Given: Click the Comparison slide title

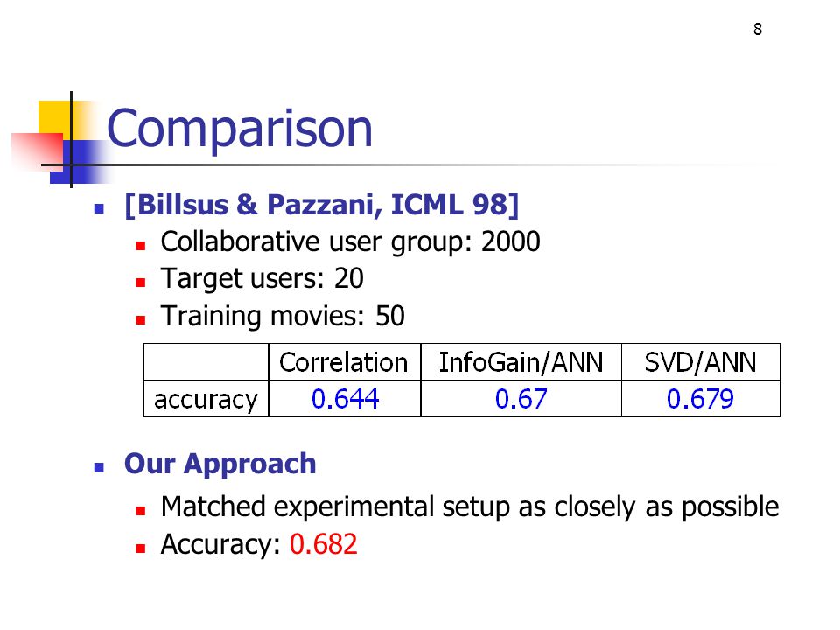Looking at the screenshot, I should 240,129.
